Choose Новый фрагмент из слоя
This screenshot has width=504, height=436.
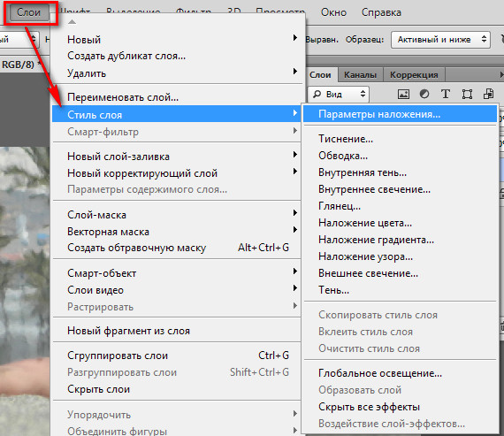177,331
